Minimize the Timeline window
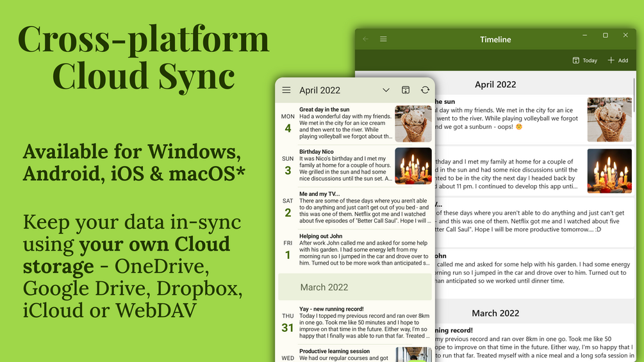This screenshot has height=362, width=644. click(585, 35)
